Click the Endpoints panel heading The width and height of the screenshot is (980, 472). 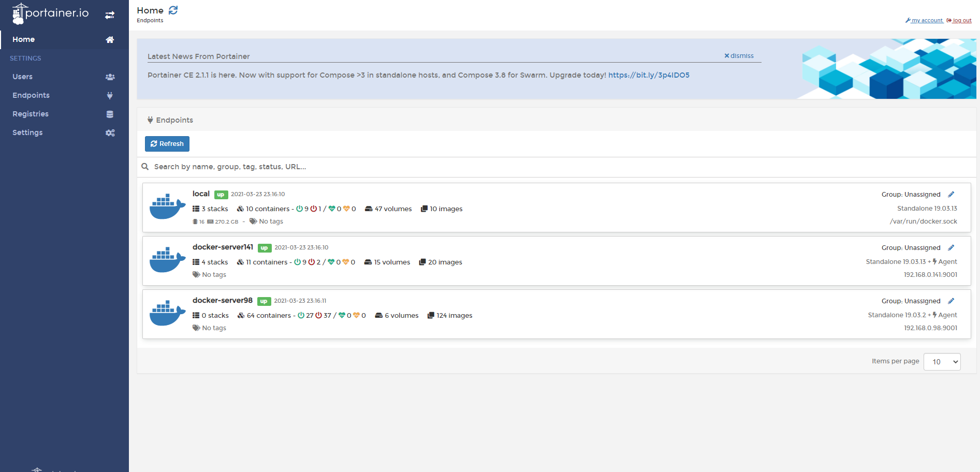pyautogui.click(x=170, y=120)
